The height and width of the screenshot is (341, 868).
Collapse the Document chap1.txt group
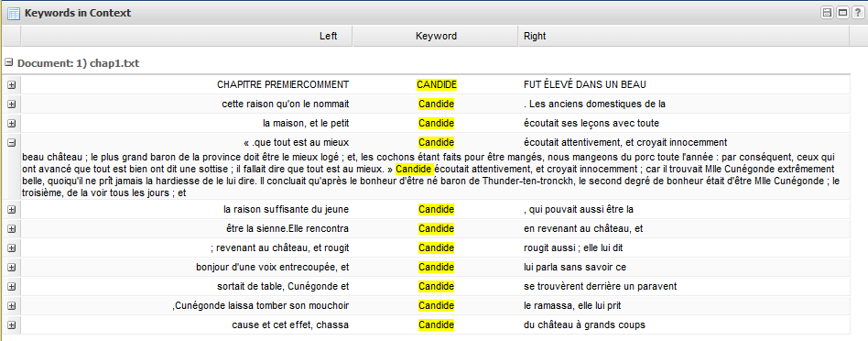click(8, 63)
